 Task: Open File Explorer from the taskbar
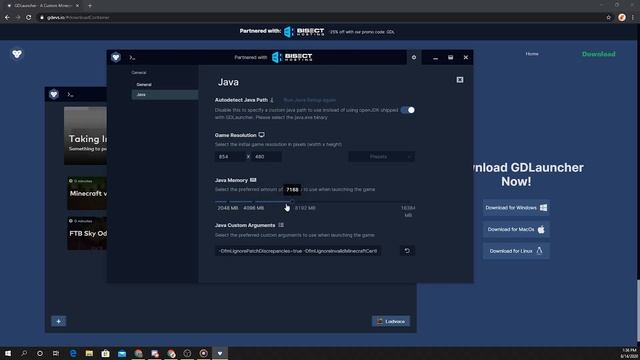point(89,353)
